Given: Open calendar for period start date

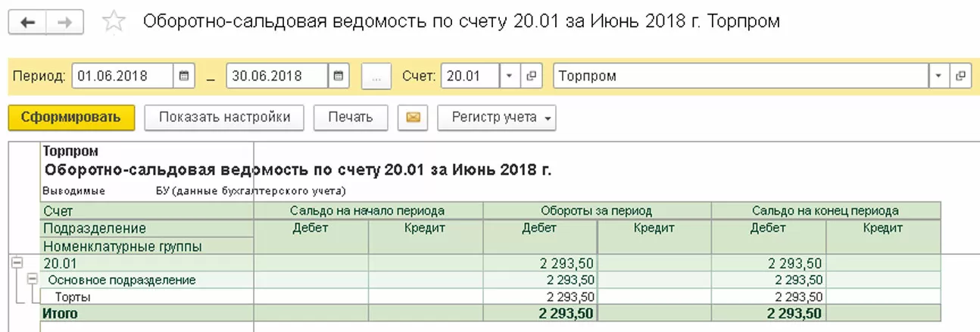Looking at the screenshot, I should pyautogui.click(x=184, y=76).
